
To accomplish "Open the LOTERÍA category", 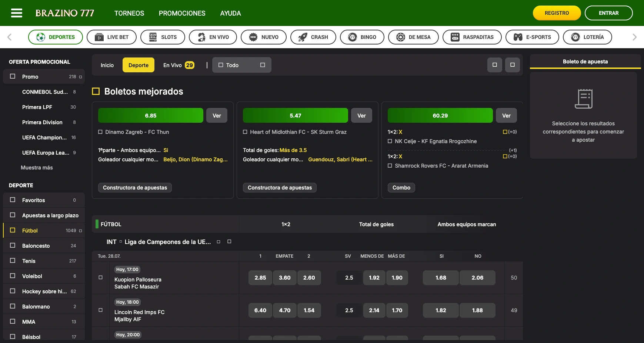I will point(587,37).
